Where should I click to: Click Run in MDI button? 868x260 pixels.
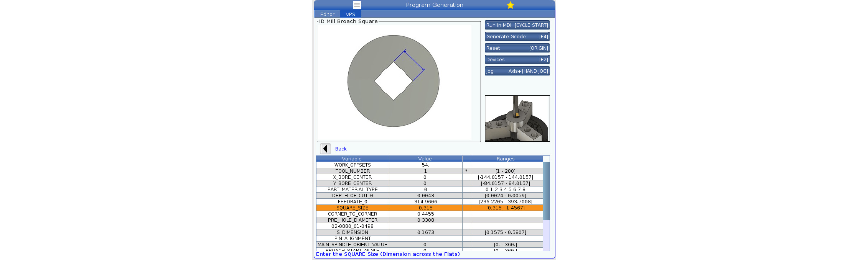517,25
